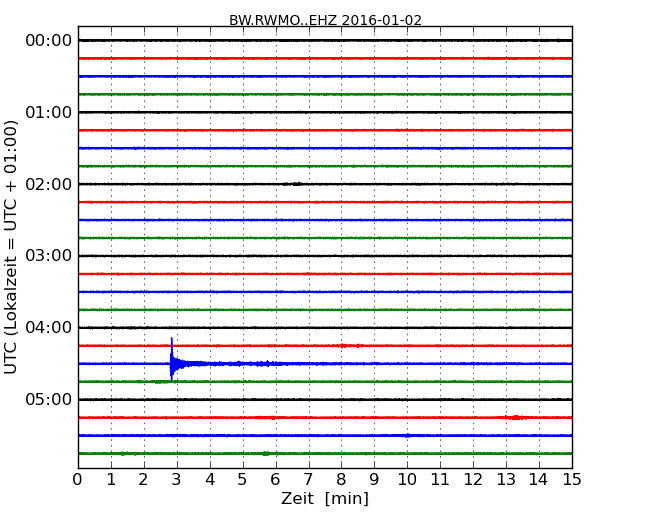Select the 02:00 y-axis tick label

(49, 184)
